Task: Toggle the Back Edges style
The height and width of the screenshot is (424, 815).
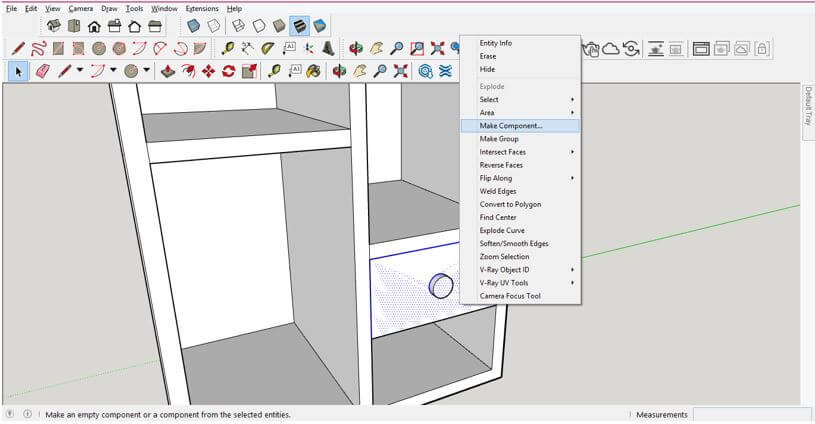Action: tap(214, 25)
